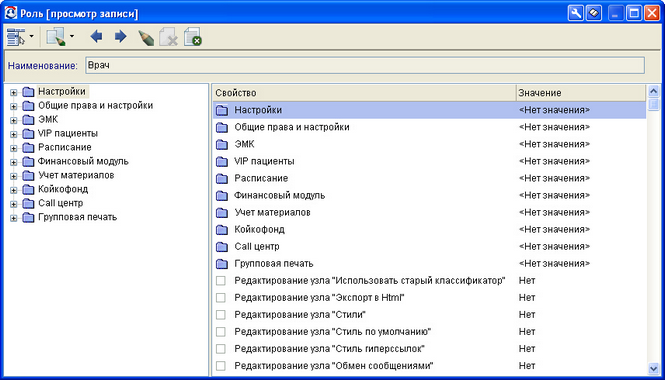Click the Наименование field containing Врач
Viewport: 665px width, 380px height.
click(365, 65)
